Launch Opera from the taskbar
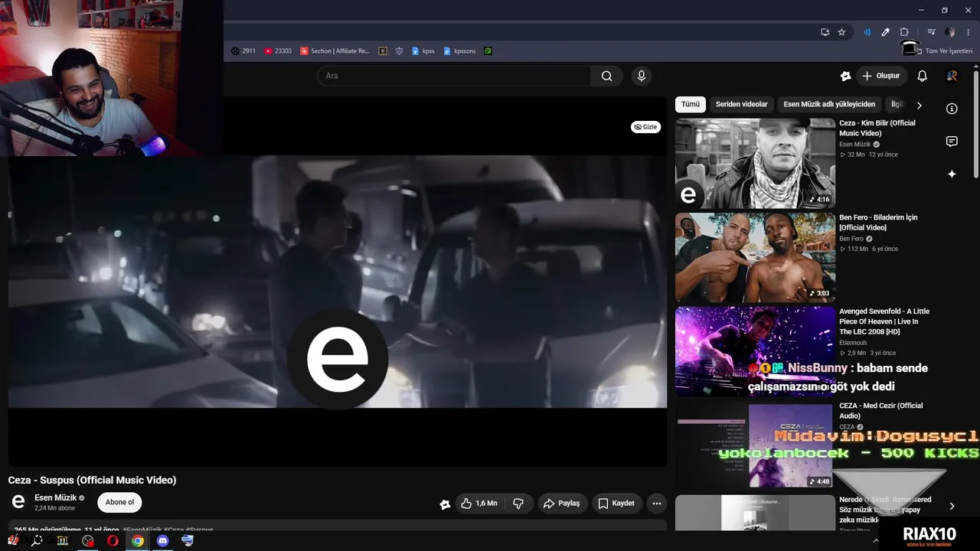The width and height of the screenshot is (980, 551). 113,541
